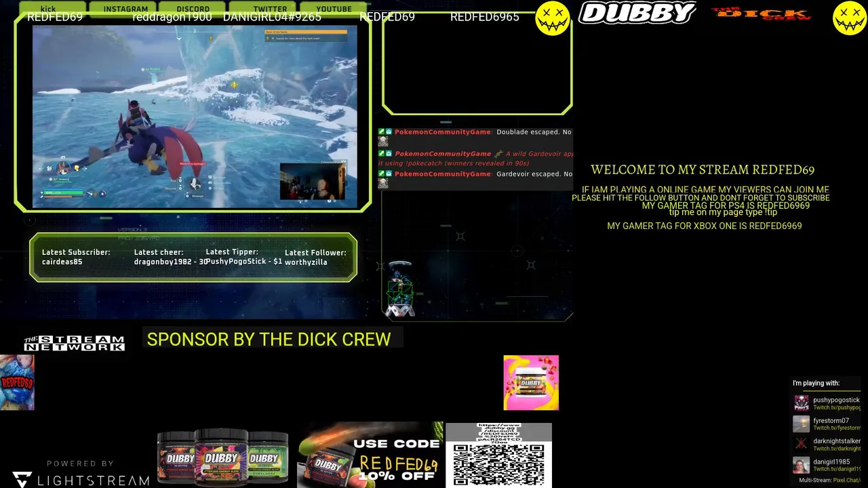Viewport: 868px width, 488px height.
Task: Open the REDFED69 avatar image
Action: (17, 382)
